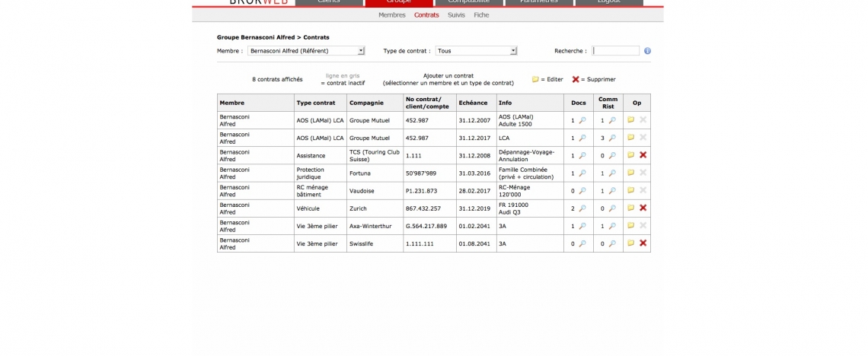The height and width of the screenshot is (356, 868).
Task: View docs of Fortuna protection juridique contract
Action: (582, 173)
